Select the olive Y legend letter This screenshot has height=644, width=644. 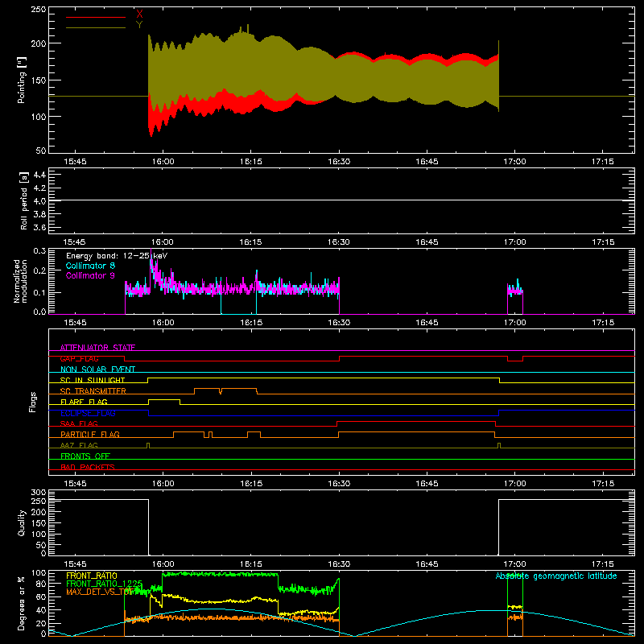139,25
